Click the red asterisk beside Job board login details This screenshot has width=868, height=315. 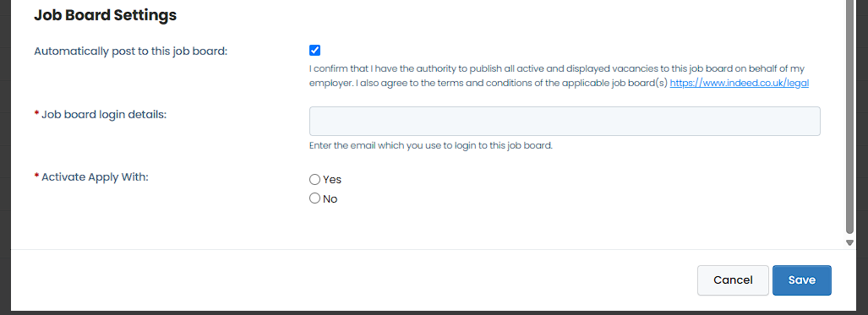tap(36, 113)
